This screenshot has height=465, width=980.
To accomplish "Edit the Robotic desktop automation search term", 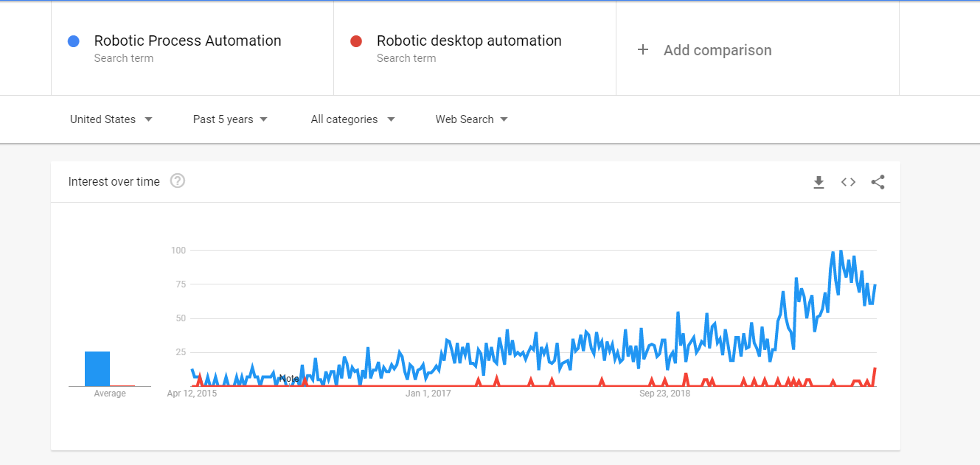I will pyautogui.click(x=469, y=41).
